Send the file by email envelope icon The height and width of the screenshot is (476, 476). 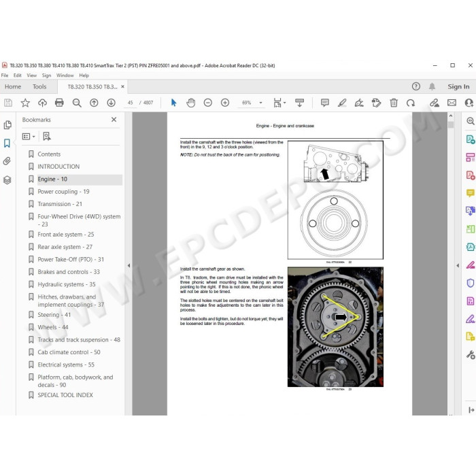click(452, 103)
